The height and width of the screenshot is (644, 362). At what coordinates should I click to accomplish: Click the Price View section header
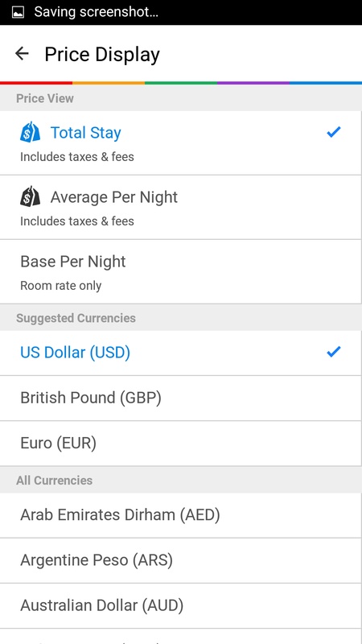click(45, 98)
